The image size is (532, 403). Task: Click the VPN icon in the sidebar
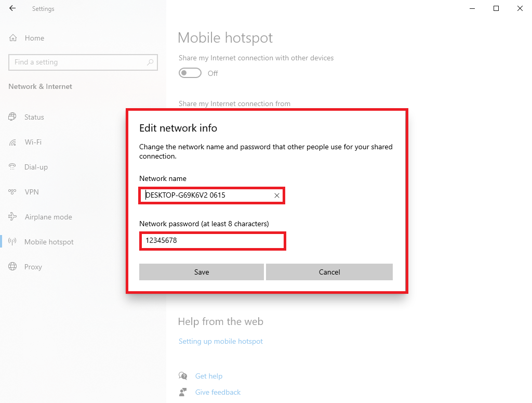click(12, 192)
